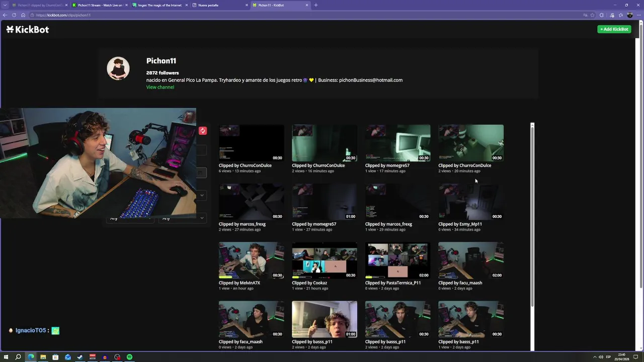644x362 pixels.
Task: Open clip by ChurroConDulce from 16 minutes ago
Action: pyautogui.click(x=325, y=143)
